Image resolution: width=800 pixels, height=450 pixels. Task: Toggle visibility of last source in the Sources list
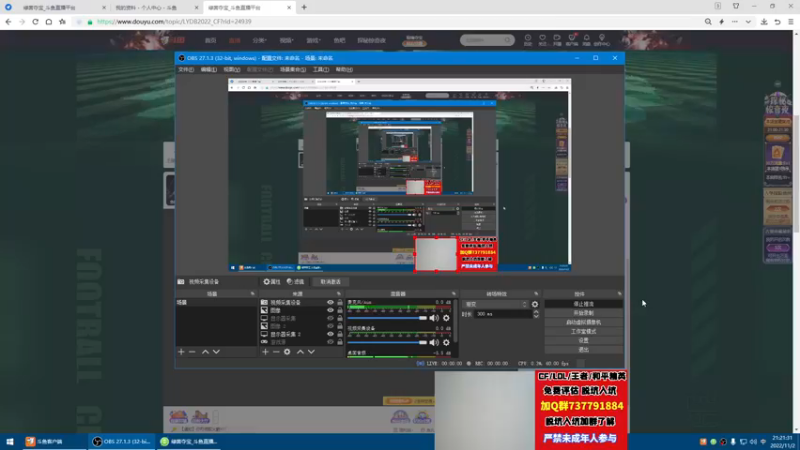point(330,342)
